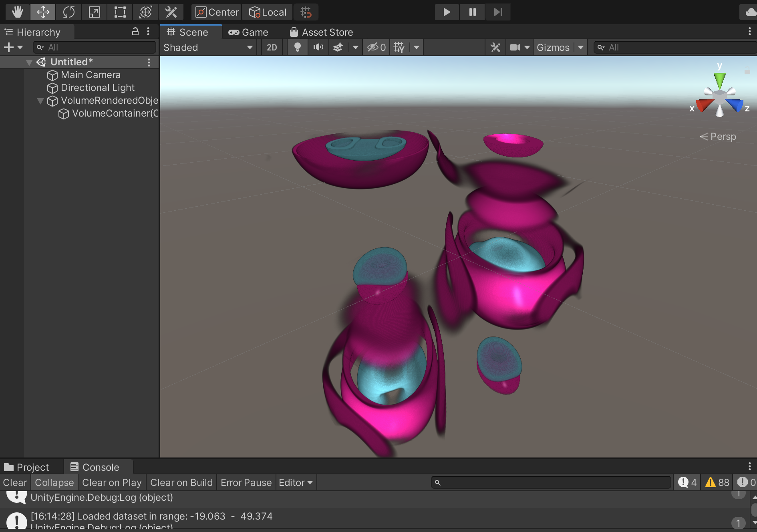The image size is (757, 532).
Task: Open the create object plus dropdown
Action: tap(13, 47)
